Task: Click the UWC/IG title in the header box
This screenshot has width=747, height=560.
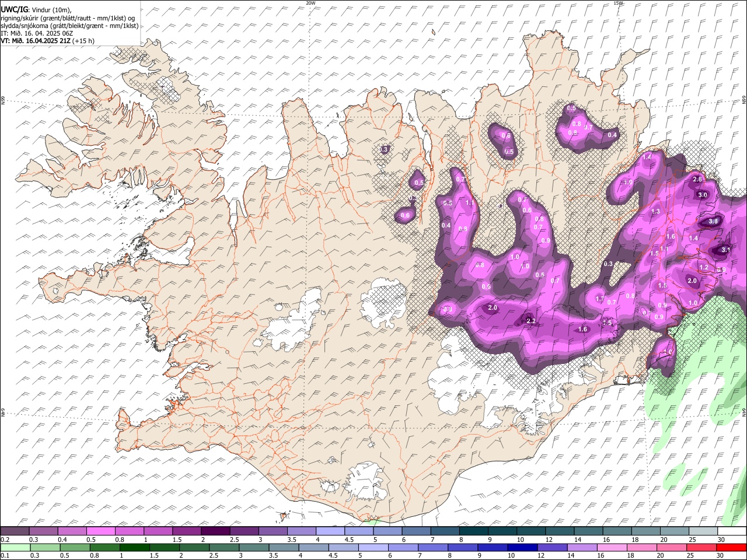Action: 13,9
